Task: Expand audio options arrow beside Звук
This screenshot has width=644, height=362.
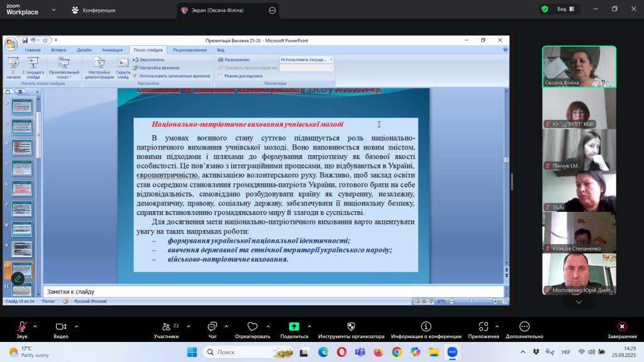Action: (35, 326)
